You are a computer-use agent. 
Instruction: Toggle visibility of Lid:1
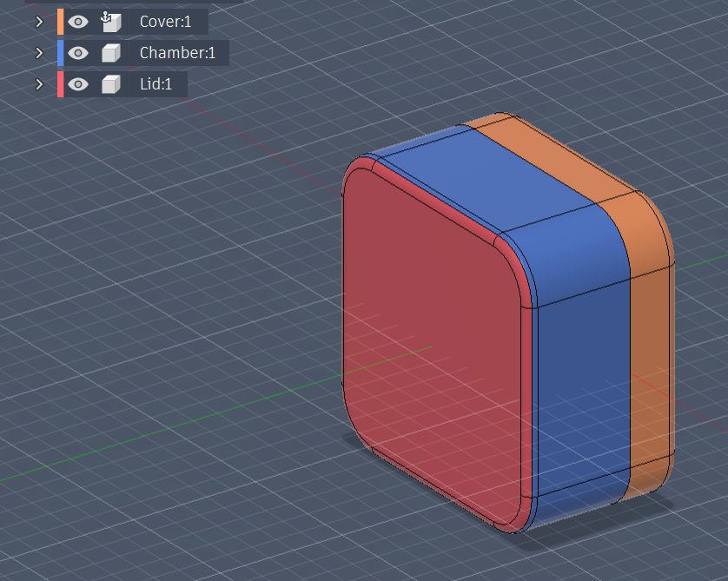[78, 84]
